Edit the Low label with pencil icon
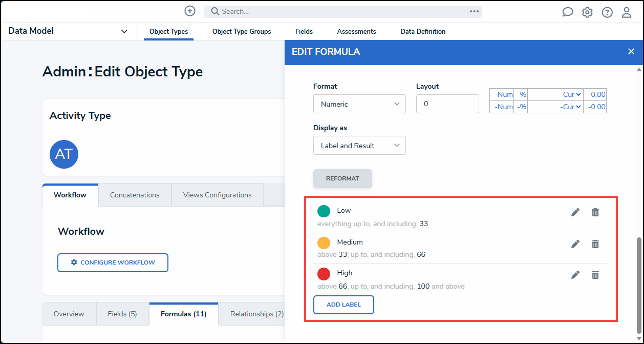This screenshot has width=644, height=344. point(575,212)
